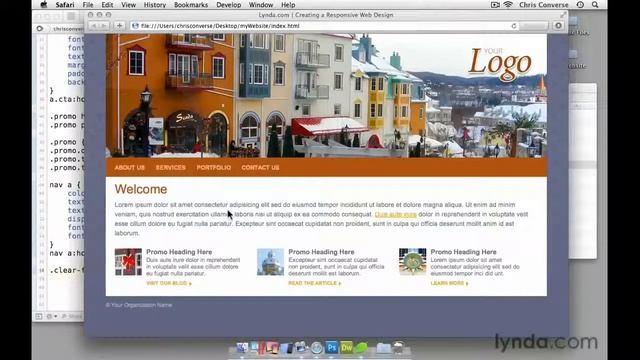Launch Dreamweaver from the Dock
Screen dimensions: 640x360
coord(346,348)
